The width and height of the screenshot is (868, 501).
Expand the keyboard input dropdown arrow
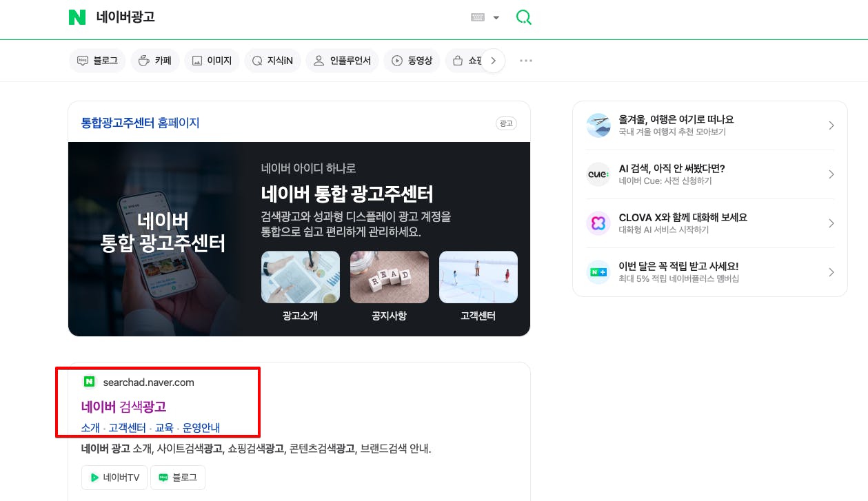click(496, 18)
